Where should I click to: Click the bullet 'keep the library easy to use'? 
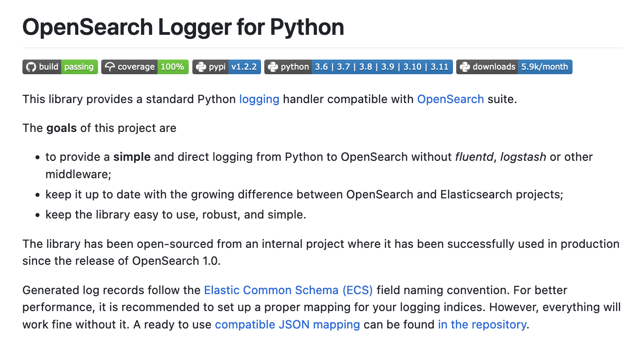176,214
